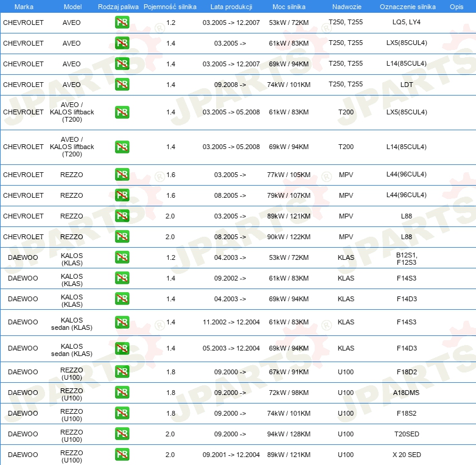
Task: Click the fuel icon in the AVEO 1.2 row
Action: click(x=122, y=23)
